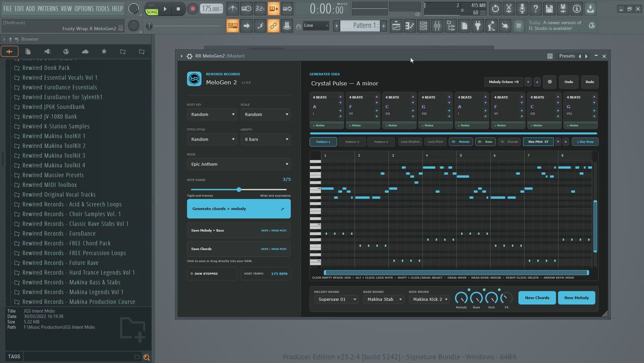Click the browser speaker sounds icon
644x363 pixels.
tap(47, 51)
